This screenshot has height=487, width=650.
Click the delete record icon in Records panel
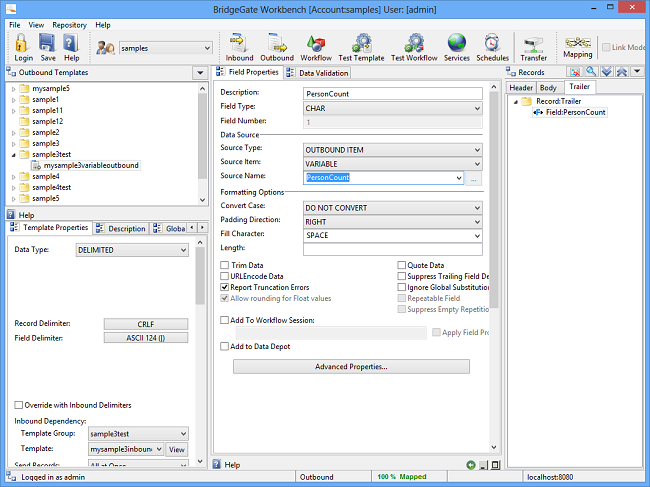[x=575, y=72]
